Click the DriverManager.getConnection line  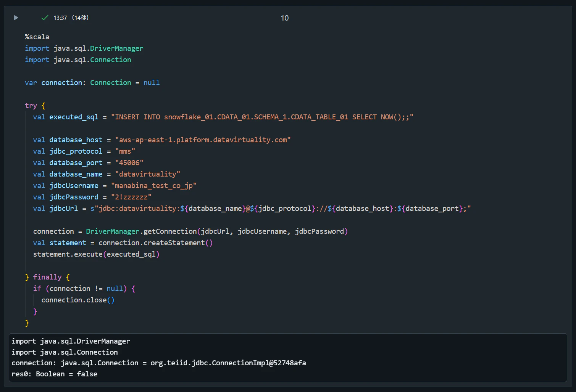(x=190, y=231)
